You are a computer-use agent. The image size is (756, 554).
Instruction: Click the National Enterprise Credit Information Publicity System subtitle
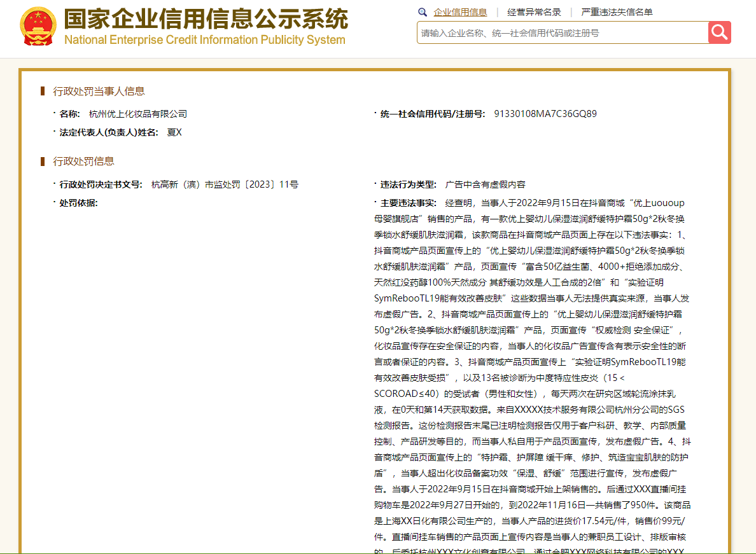pos(205,40)
